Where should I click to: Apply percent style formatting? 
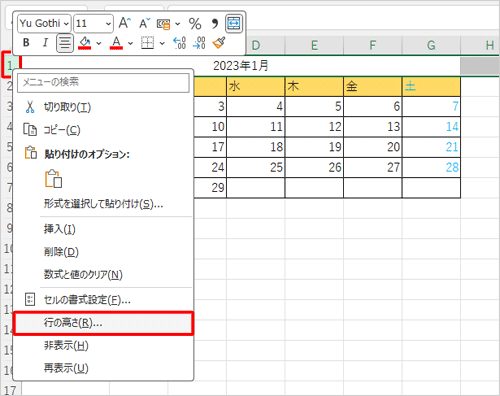point(195,24)
